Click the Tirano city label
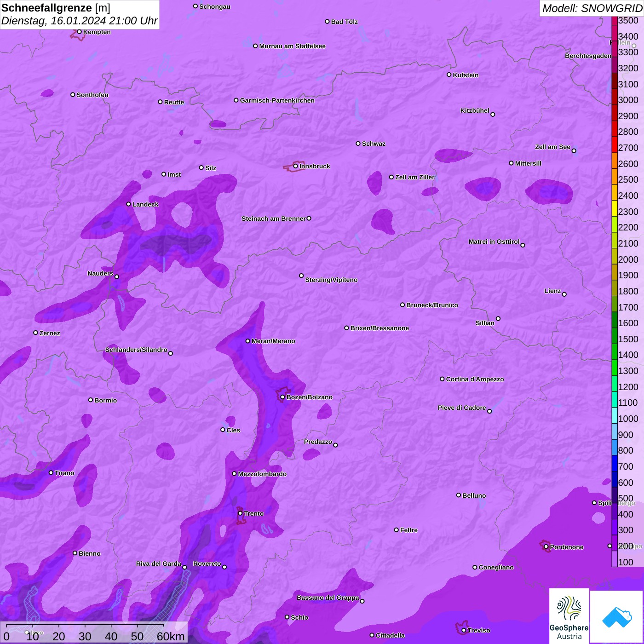The height and width of the screenshot is (644, 644). pyautogui.click(x=64, y=473)
